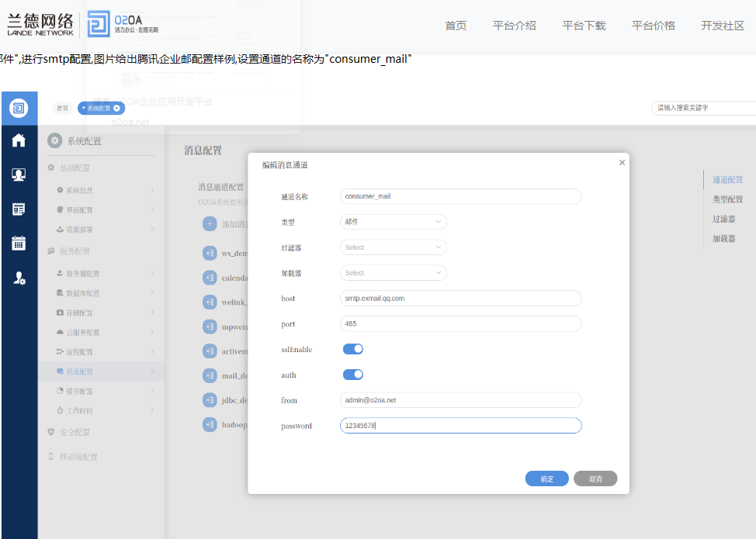Click the O2OA logo icon in sidebar

click(x=19, y=108)
